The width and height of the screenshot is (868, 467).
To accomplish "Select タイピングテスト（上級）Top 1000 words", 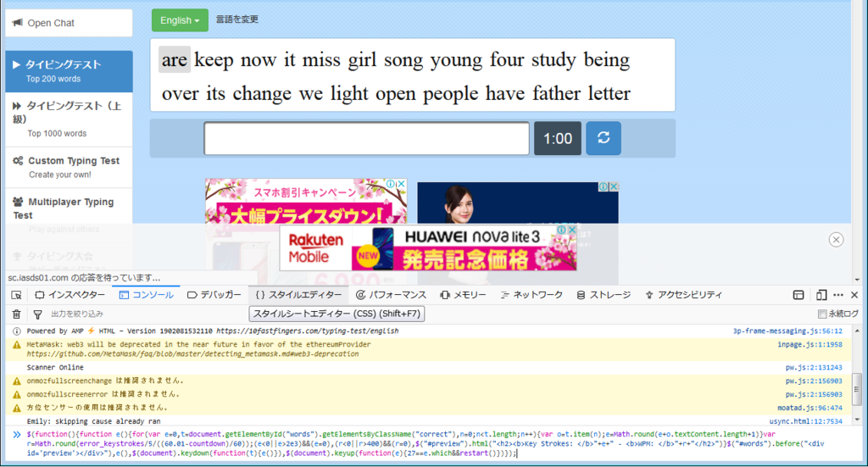I will point(69,119).
